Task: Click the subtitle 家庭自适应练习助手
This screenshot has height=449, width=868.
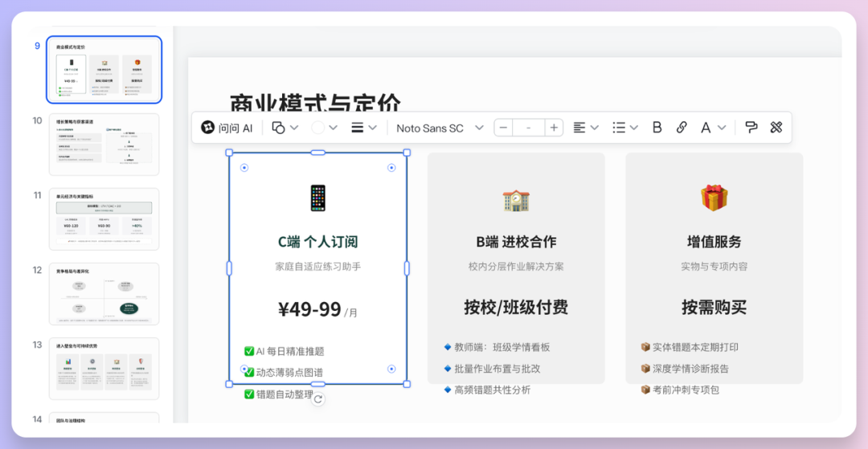Action: click(x=317, y=267)
